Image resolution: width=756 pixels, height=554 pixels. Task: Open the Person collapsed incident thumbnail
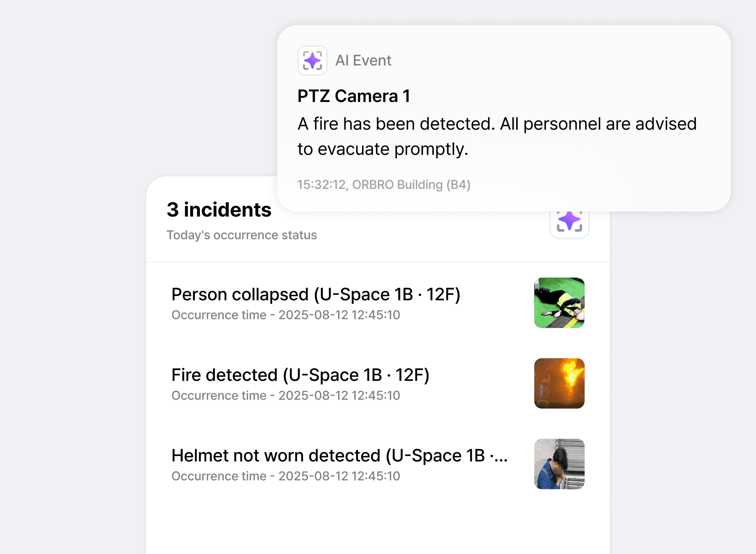click(559, 303)
